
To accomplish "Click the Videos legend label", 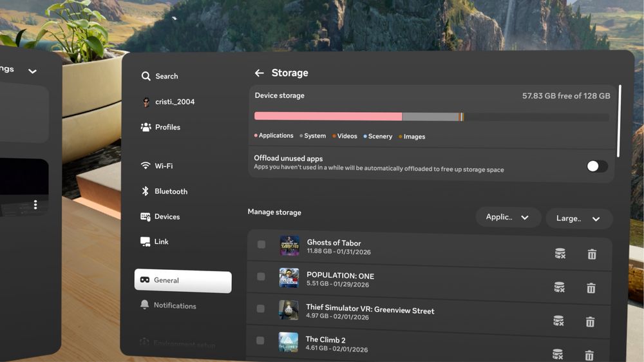I will coord(347,136).
